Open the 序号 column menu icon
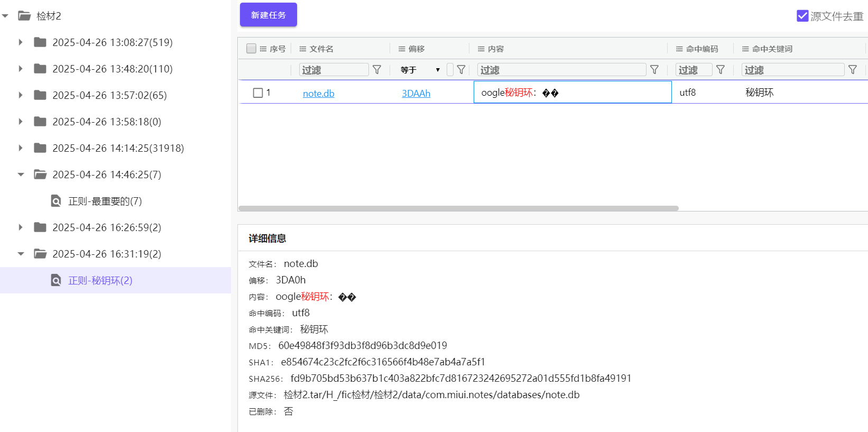Image resolution: width=868 pixels, height=432 pixels. (263, 49)
